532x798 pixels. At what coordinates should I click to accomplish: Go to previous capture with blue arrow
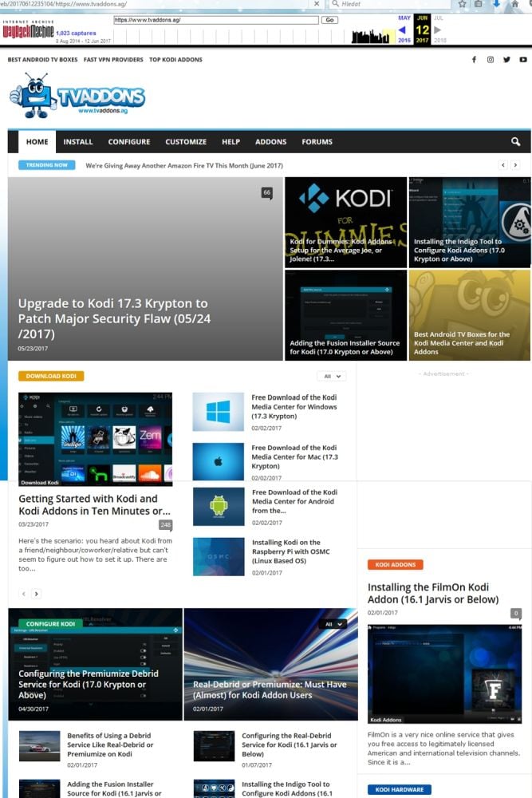point(402,30)
